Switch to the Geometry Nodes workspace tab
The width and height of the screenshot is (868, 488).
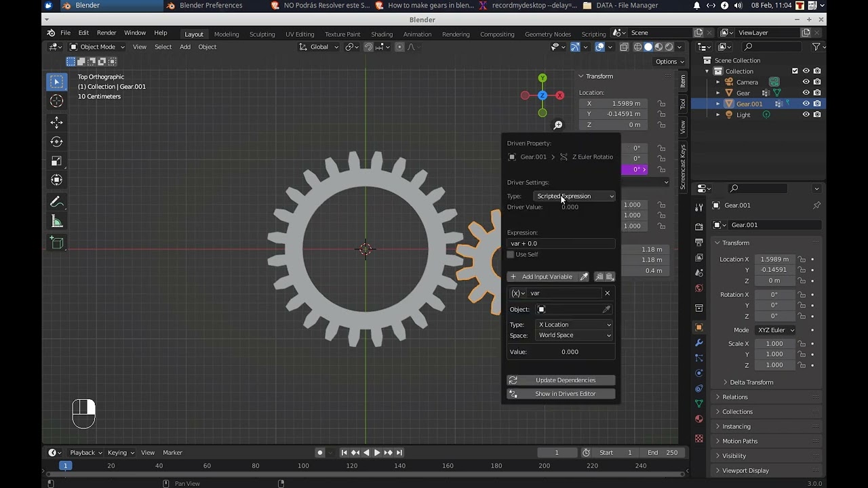click(548, 34)
